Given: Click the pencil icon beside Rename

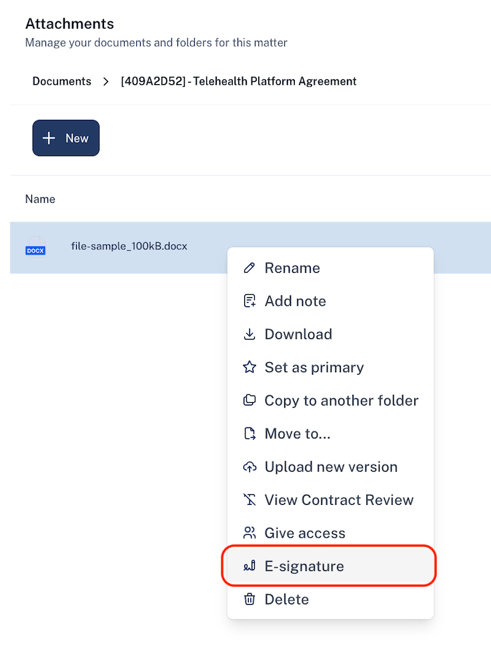Looking at the screenshot, I should click(249, 268).
